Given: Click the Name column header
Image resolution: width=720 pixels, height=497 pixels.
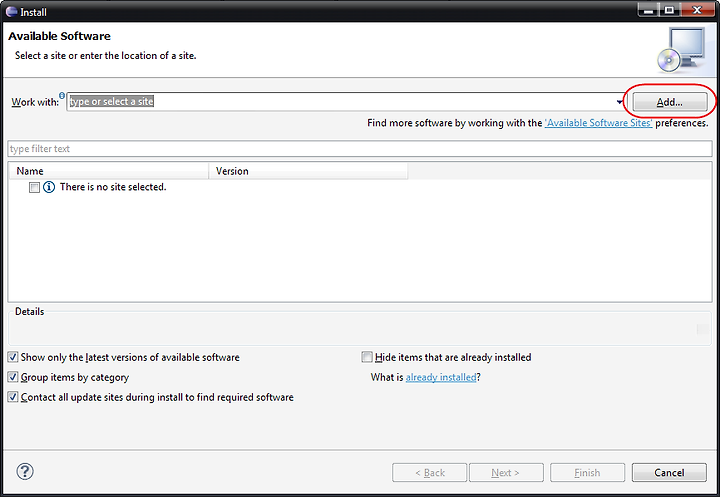Looking at the screenshot, I should (x=108, y=171).
